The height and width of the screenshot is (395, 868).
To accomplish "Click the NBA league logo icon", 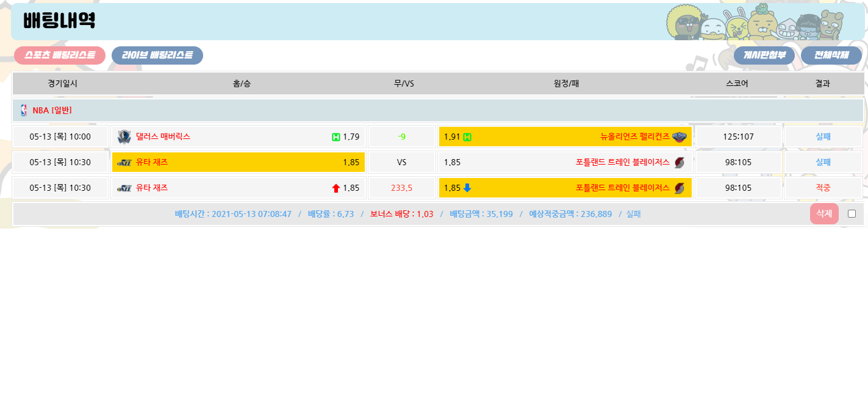I will [24, 110].
